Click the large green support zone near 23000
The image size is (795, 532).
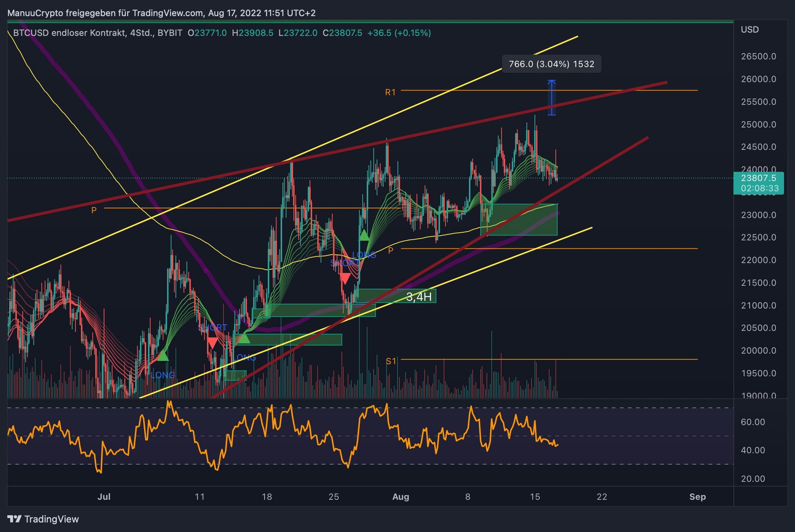[519, 219]
